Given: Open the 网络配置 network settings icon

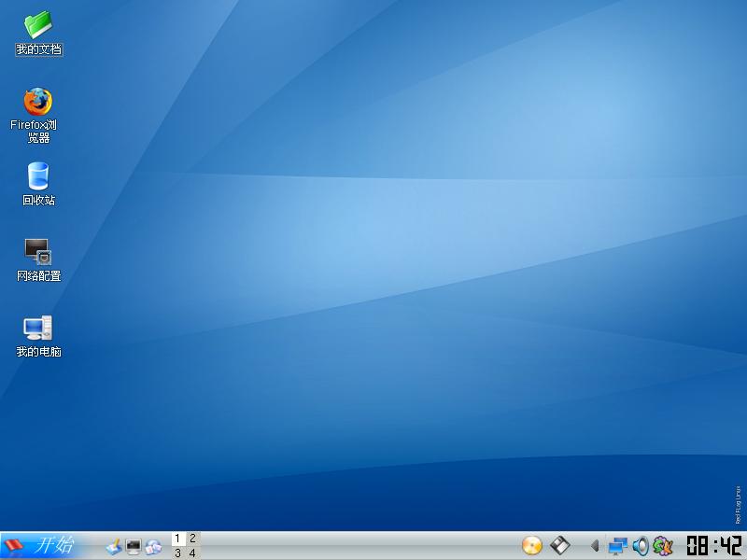Looking at the screenshot, I should [x=38, y=251].
